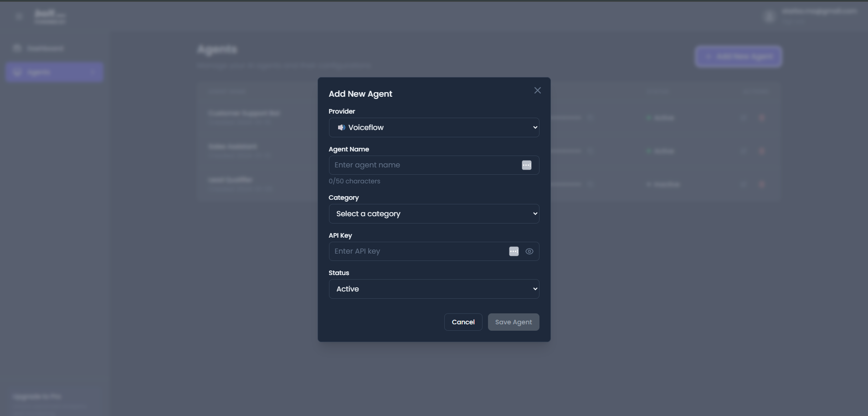Select the Agents item in background sidebar

(x=55, y=72)
